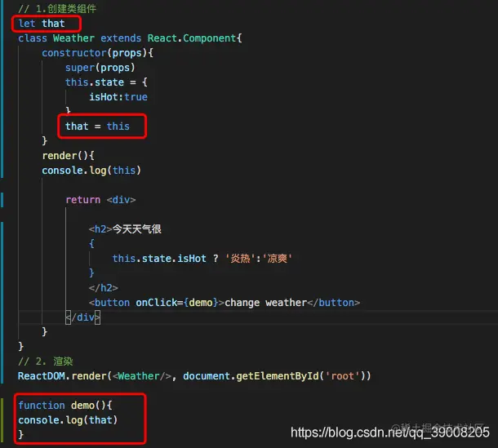
Task: Click the 'ReactDOM.render(<Weather/>' line
Action: tap(194, 376)
